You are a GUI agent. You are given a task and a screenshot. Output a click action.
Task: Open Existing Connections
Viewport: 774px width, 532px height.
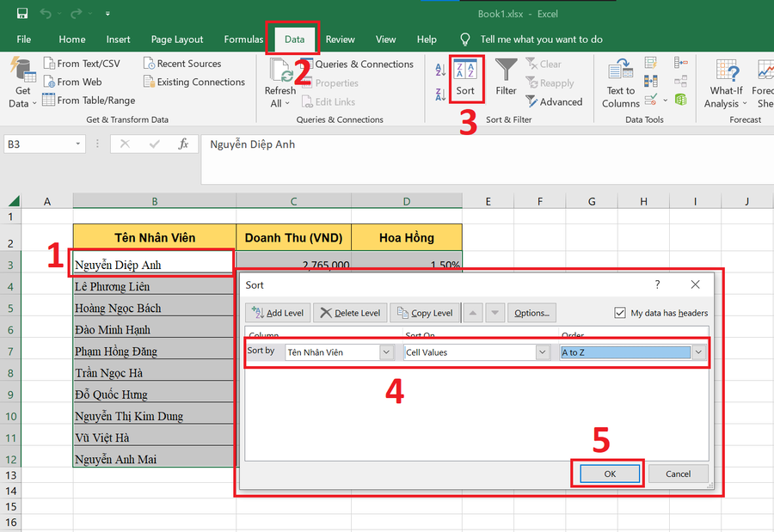point(194,82)
